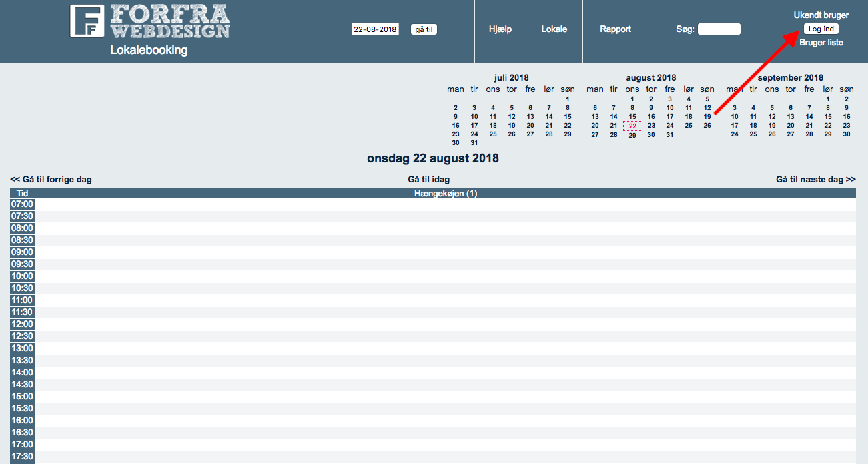Viewport: 868px width, 464px height.
Task: Click the 'gå til' button
Action: [424, 29]
